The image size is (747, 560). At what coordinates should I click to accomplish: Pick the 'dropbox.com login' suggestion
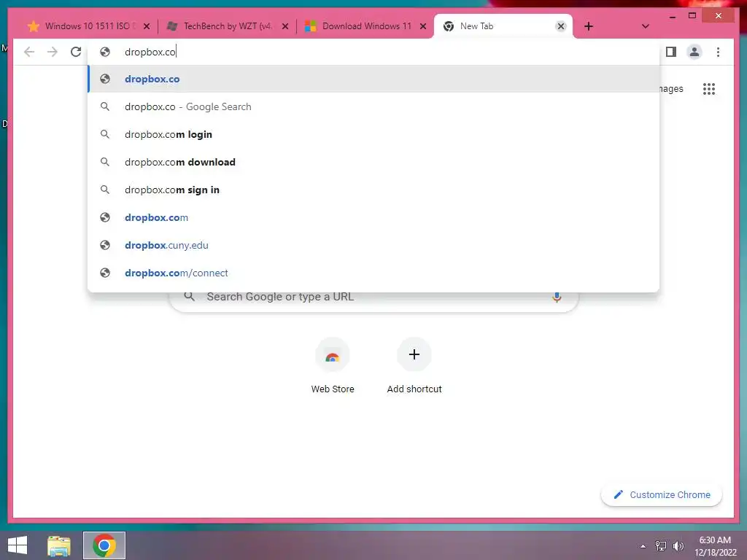tap(373, 134)
